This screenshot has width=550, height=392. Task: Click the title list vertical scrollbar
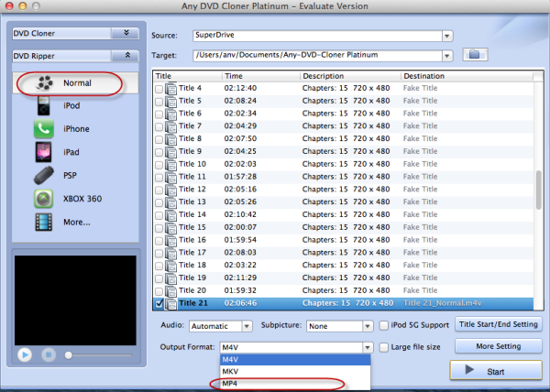[x=539, y=191]
